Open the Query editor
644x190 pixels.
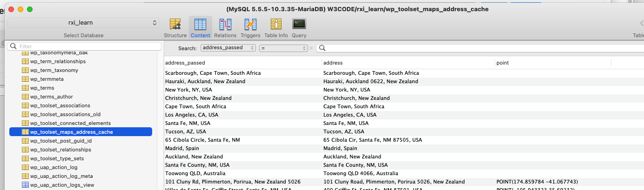tap(299, 27)
